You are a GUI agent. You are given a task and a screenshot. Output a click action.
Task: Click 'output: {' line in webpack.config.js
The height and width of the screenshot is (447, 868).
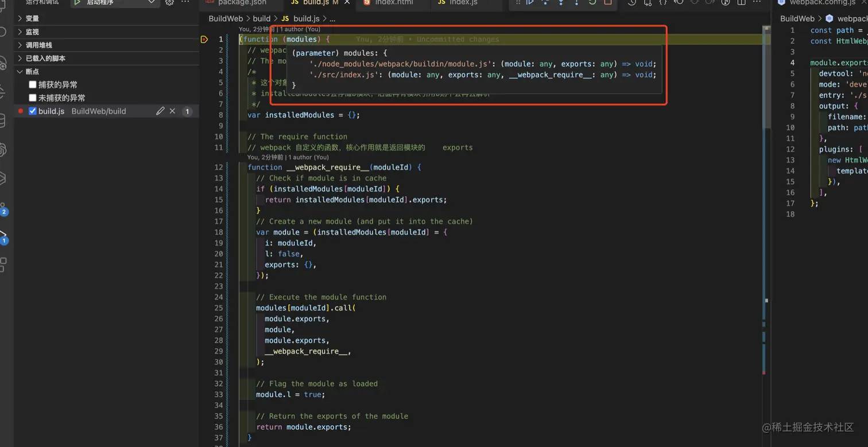click(839, 106)
